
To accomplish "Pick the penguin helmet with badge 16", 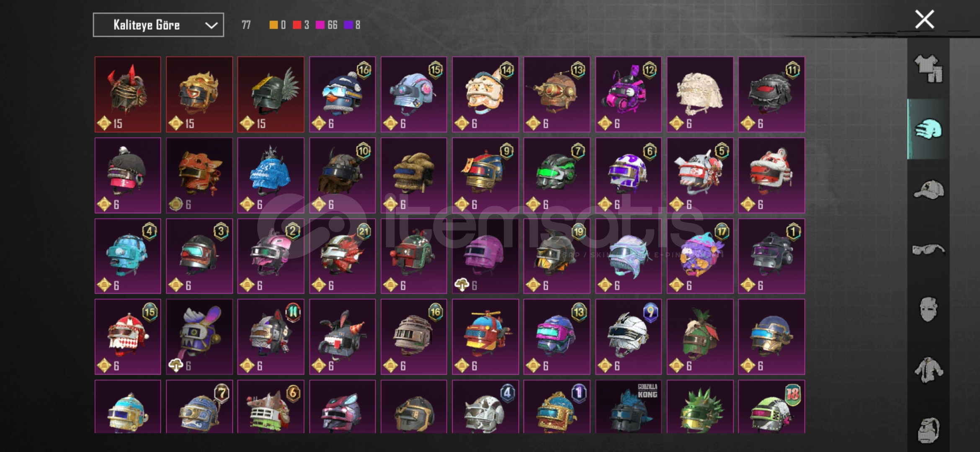I will 343,95.
